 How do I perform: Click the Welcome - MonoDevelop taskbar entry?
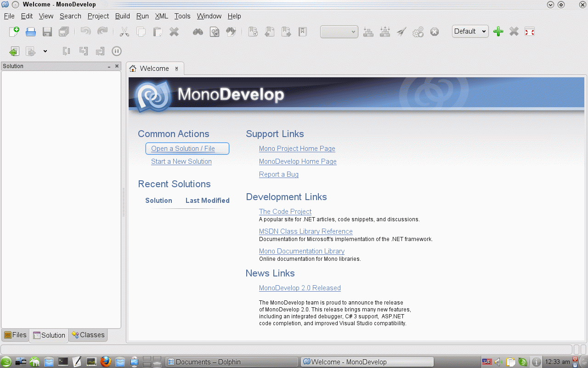(x=367, y=362)
